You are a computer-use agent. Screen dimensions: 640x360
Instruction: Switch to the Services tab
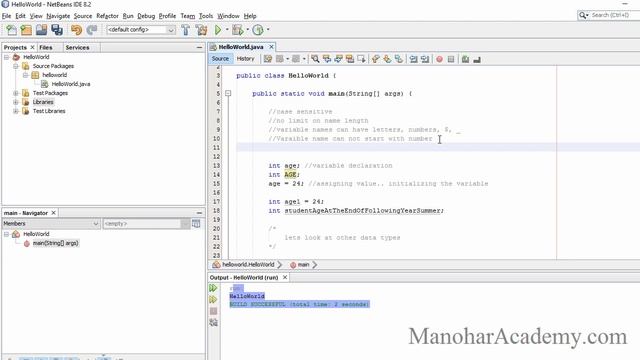pyautogui.click(x=77, y=47)
